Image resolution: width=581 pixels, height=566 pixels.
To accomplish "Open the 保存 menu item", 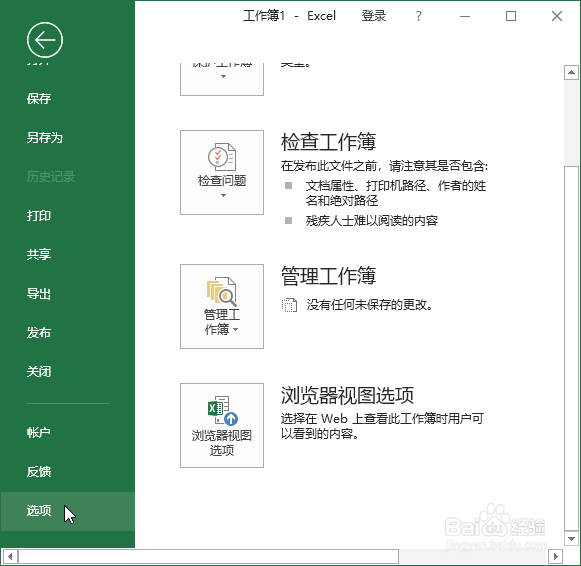I will (39, 99).
